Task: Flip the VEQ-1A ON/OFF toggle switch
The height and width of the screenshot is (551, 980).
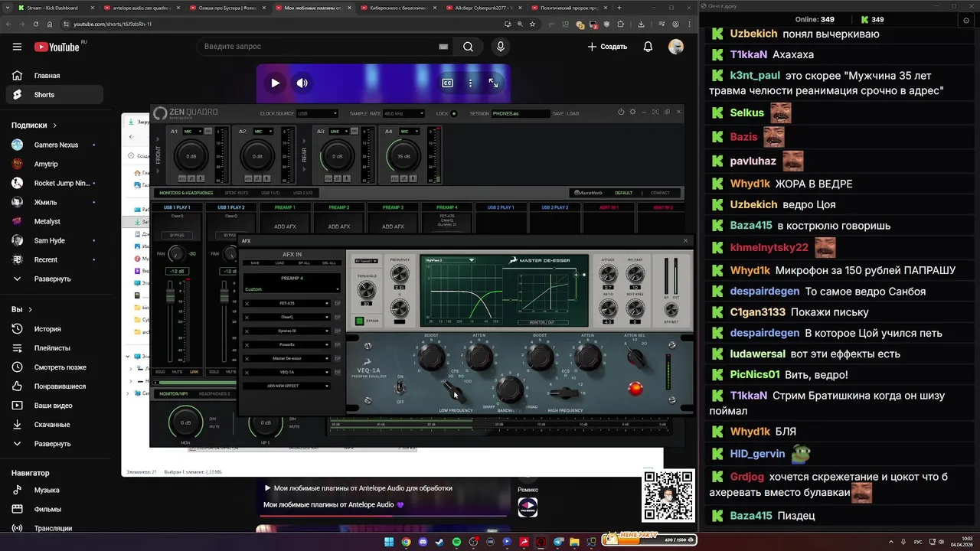Action: point(400,387)
